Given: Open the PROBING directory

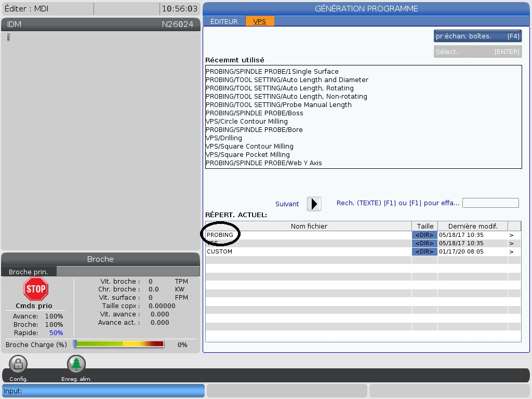Looking at the screenshot, I should [220, 235].
